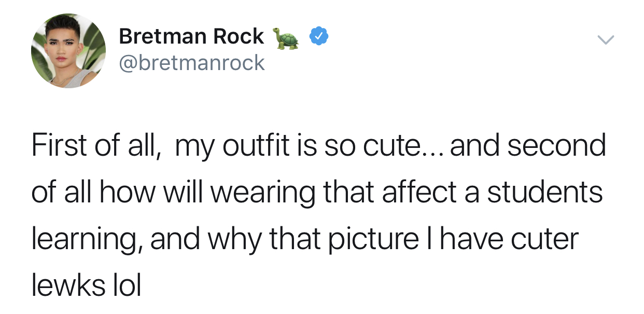
Task: Click the word "students" in the tweet
Action: tap(544, 192)
